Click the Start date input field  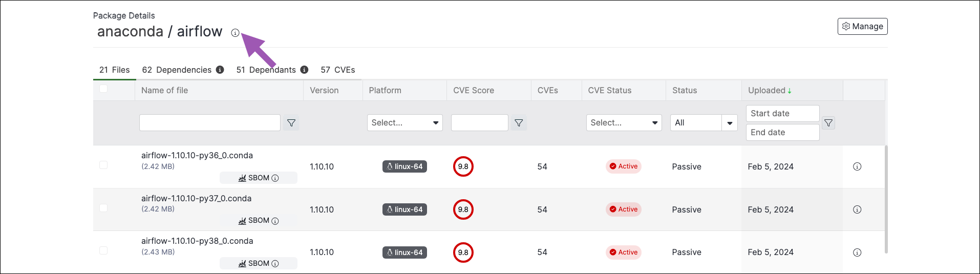(782, 114)
